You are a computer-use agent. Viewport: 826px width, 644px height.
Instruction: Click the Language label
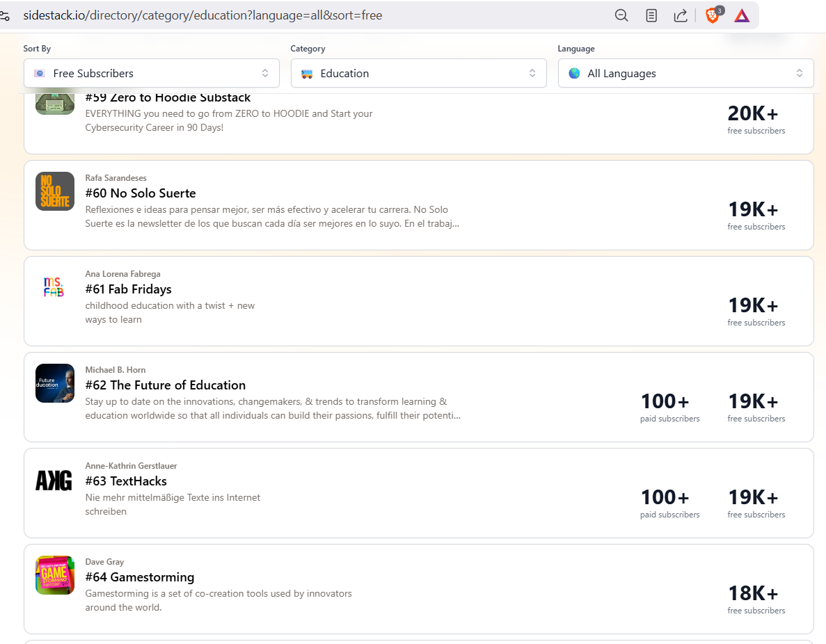coord(575,49)
